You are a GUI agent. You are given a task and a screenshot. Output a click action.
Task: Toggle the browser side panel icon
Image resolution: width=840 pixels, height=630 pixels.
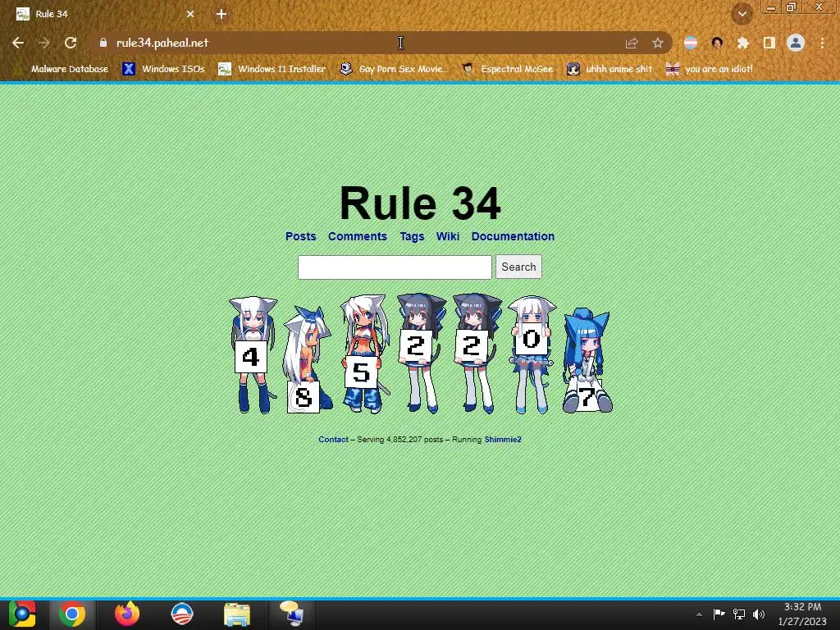[769, 43]
